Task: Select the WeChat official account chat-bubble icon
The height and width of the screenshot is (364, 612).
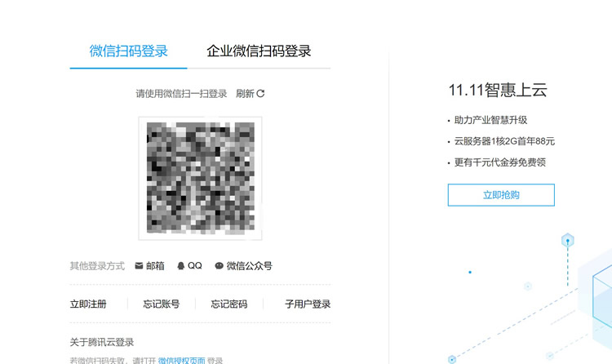Action: pos(219,266)
